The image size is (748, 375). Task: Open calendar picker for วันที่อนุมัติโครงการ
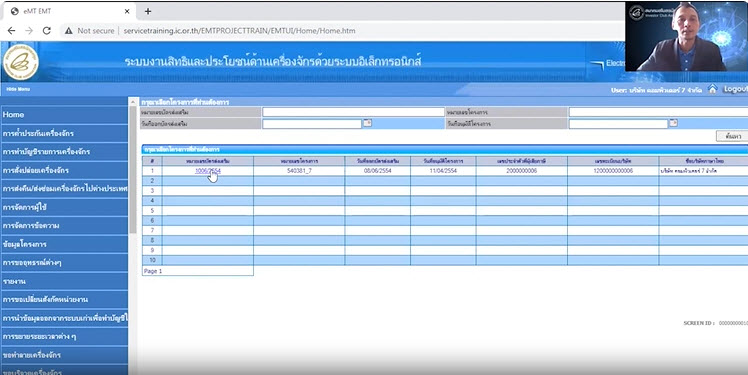pos(673,123)
